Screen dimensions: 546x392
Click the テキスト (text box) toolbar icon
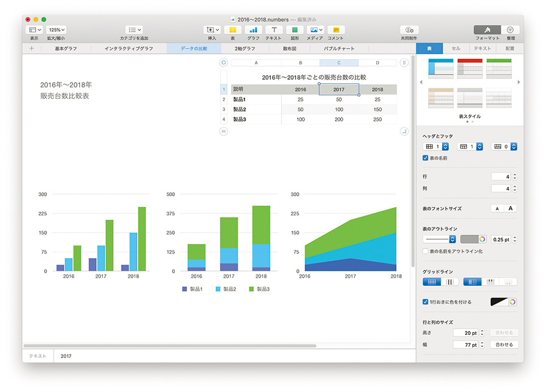pyautogui.click(x=274, y=29)
